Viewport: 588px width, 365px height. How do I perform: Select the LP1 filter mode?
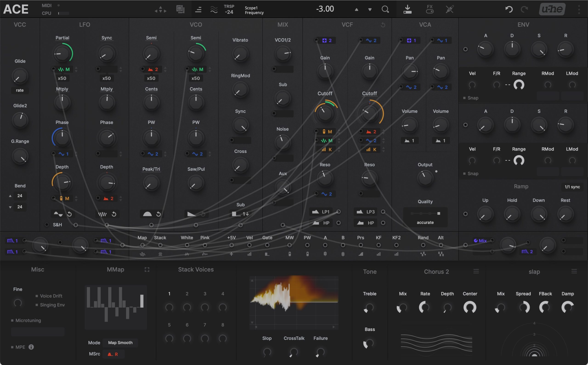(x=321, y=212)
